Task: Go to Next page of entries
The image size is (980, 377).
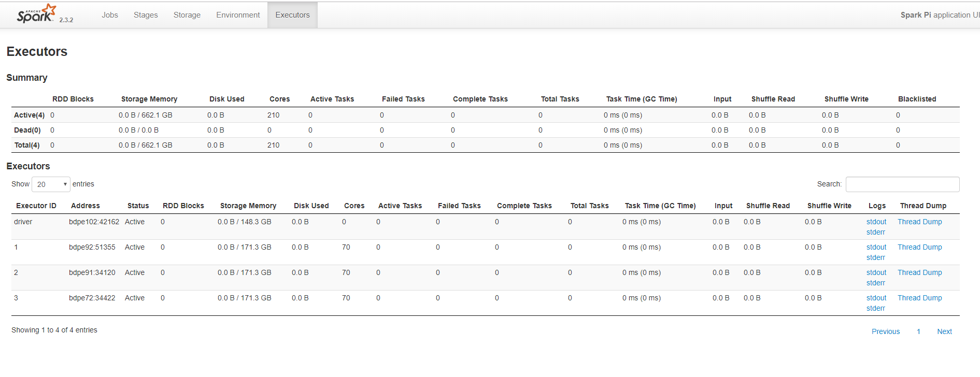Action: tap(944, 331)
